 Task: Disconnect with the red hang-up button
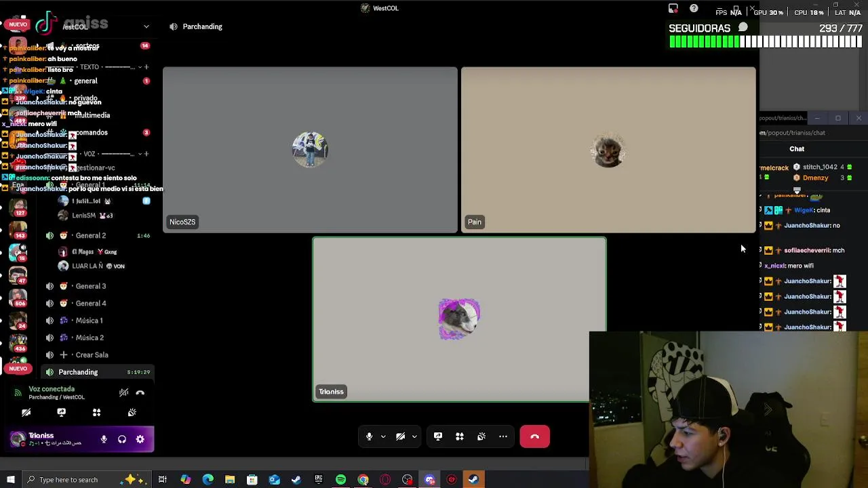tap(534, 436)
